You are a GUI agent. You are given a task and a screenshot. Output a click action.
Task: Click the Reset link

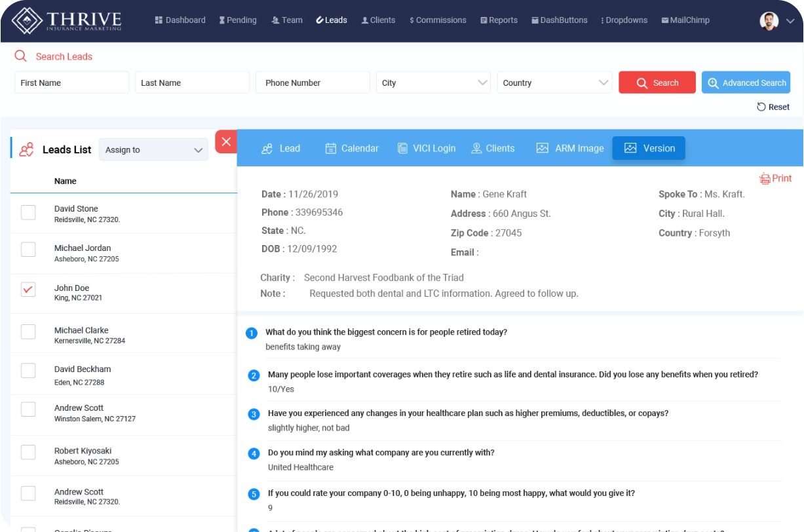(773, 107)
